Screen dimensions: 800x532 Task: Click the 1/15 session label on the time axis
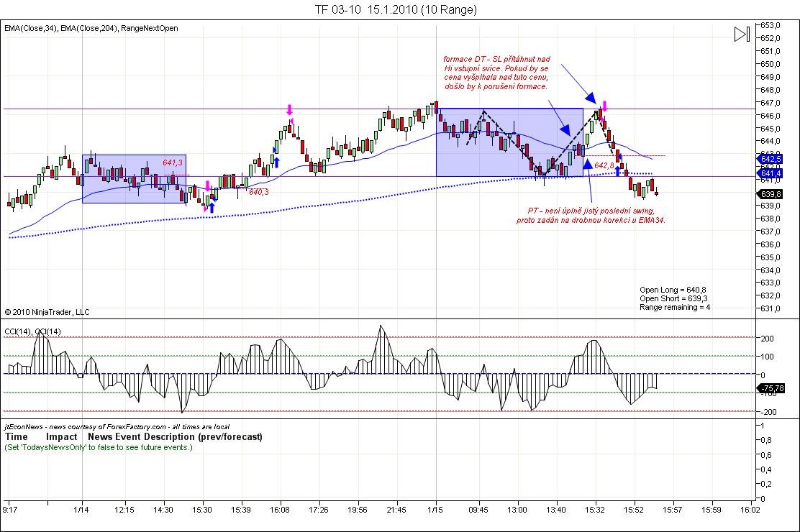(437, 510)
